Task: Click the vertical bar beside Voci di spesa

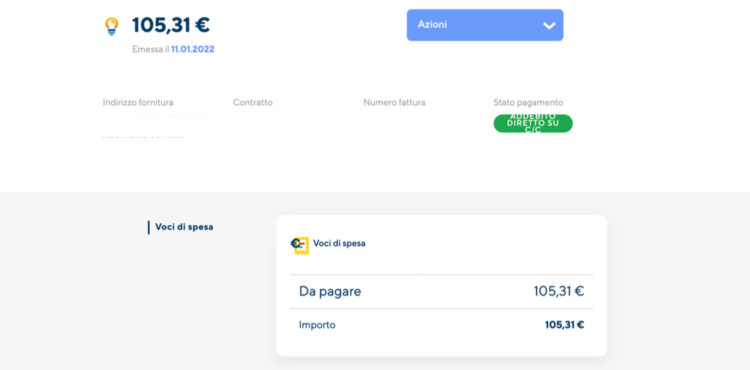Action: click(x=149, y=227)
